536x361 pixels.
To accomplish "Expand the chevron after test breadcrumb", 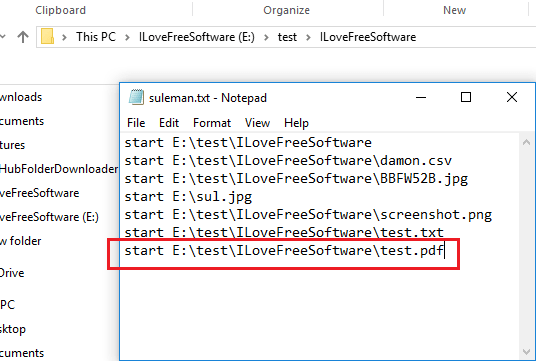I will click(x=308, y=37).
